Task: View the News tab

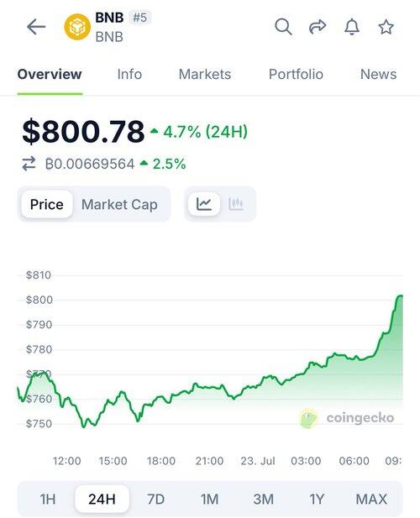Action: point(378,74)
